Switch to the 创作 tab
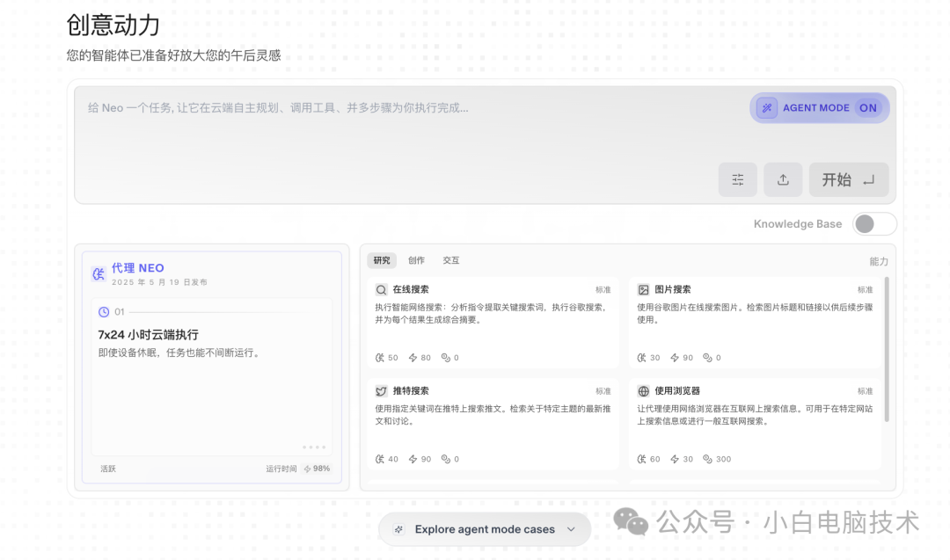 pyautogui.click(x=416, y=260)
